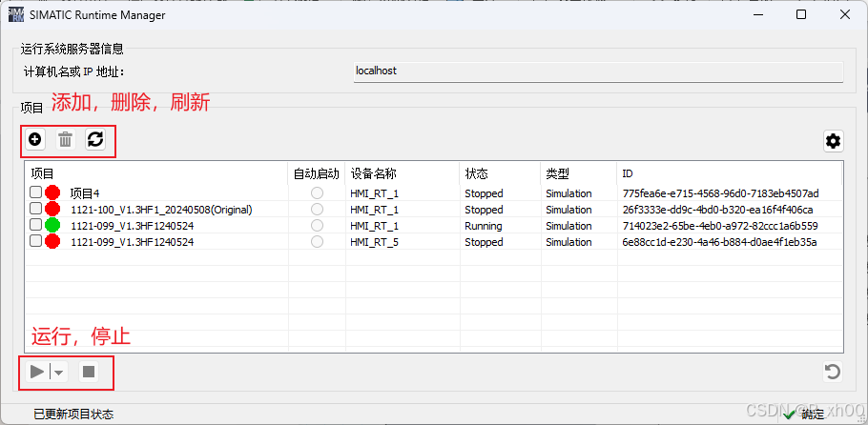The image size is (868, 425).
Task: Check the checkbox for 1121-100_V1.3HF1_20240508(Original)
Action: click(x=35, y=209)
